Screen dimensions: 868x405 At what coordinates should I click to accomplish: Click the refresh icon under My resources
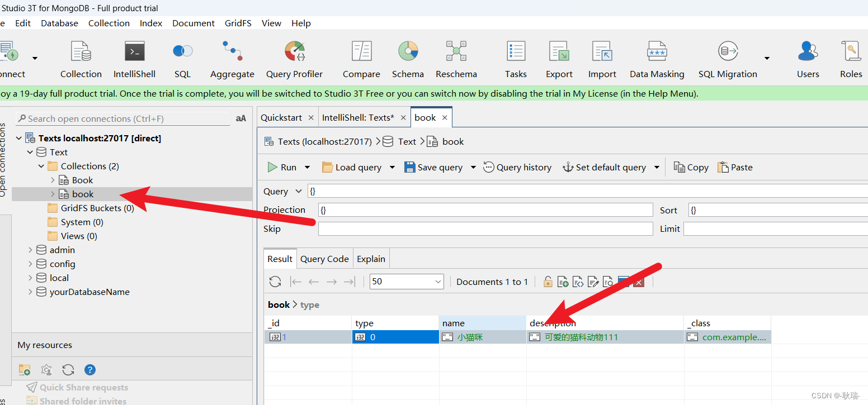coord(68,370)
